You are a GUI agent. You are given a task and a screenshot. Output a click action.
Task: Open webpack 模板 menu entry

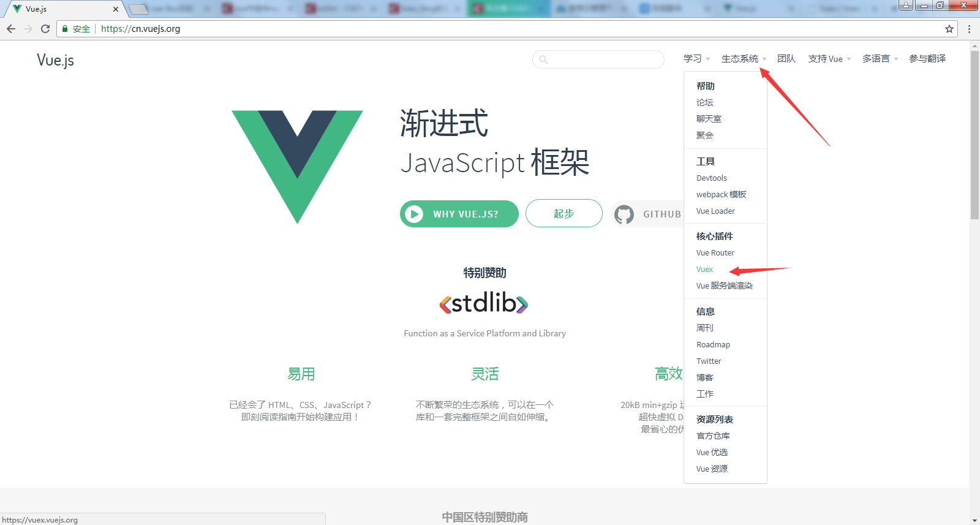click(722, 195)
